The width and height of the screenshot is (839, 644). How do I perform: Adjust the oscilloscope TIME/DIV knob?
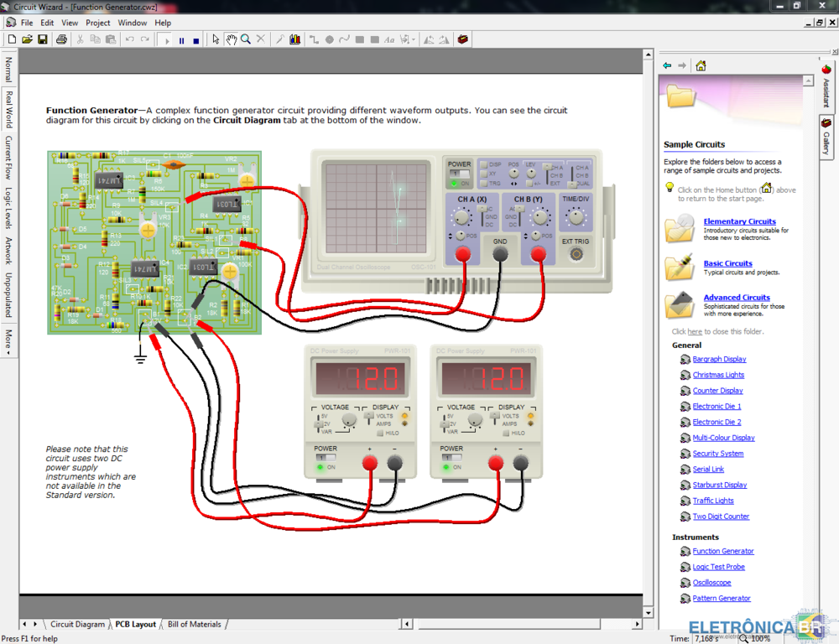[575, 218]
